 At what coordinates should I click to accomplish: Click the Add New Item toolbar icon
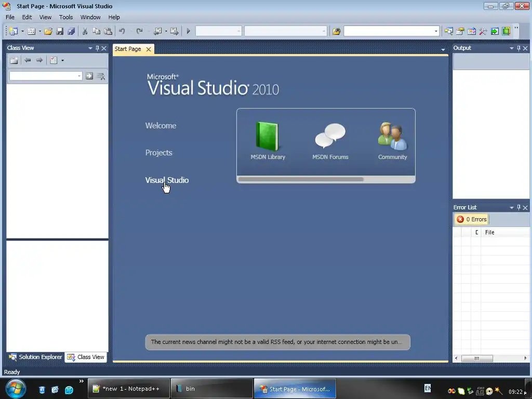click(x=31, y=31)
